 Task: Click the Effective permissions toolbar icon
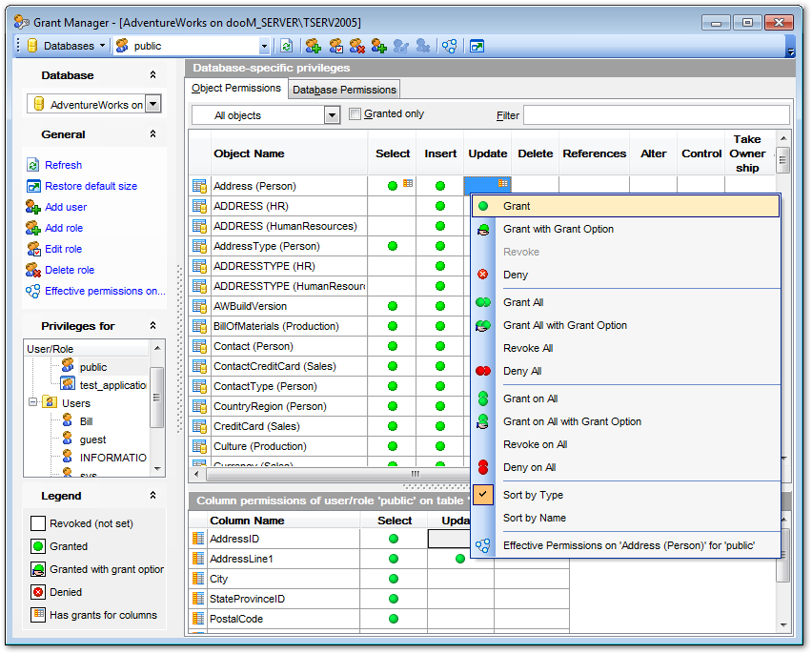click(x=449, y=46)
